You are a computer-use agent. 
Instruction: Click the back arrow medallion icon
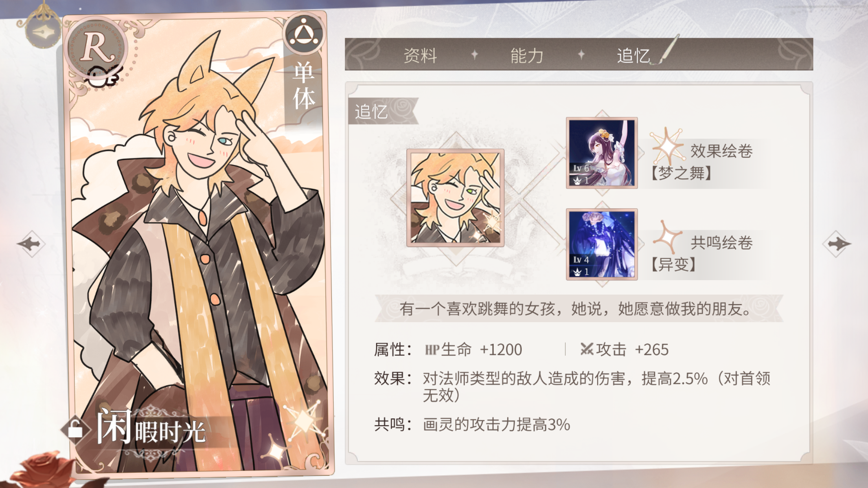point(42,31)
